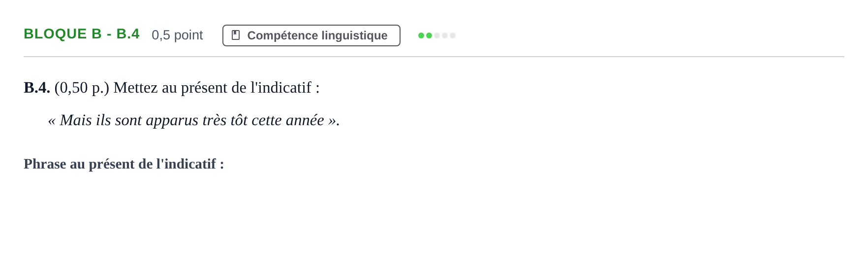
Task: Click the italic sentence Mais ils sont apparus
Action: point(194,120)
